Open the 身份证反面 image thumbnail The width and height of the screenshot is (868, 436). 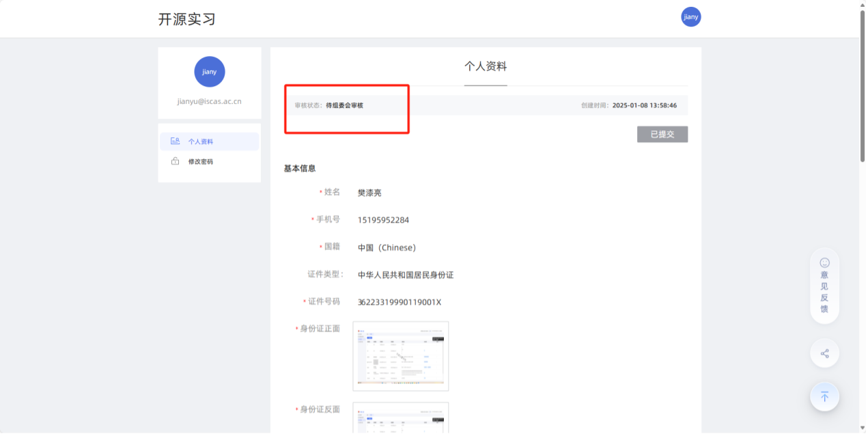(401, 418)
